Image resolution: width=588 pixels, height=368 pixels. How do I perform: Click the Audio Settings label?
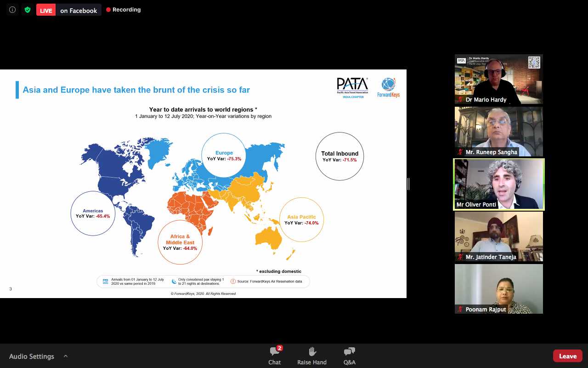coord(32,356)
